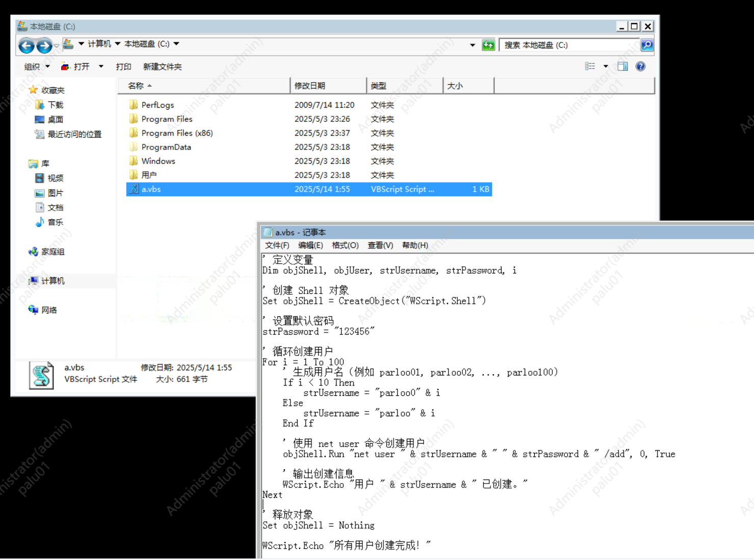Select the a.vbs script file icon

click(x=134, y=189)
